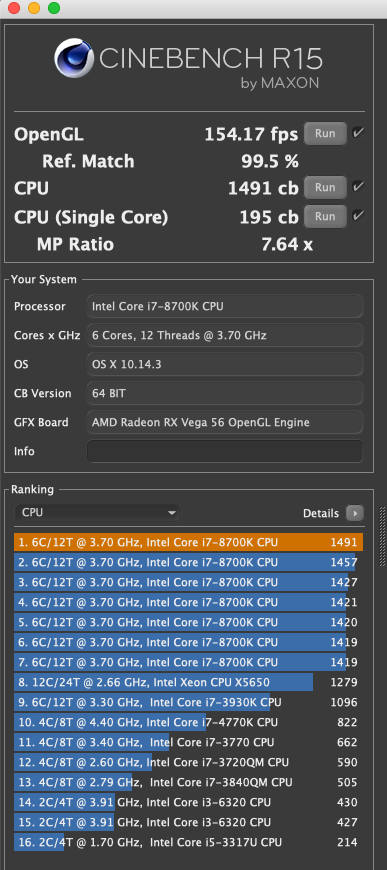387x870 pixels.
Task: Click the MP Ratio 7.64 x value
Action: click(x=287, y=244)
